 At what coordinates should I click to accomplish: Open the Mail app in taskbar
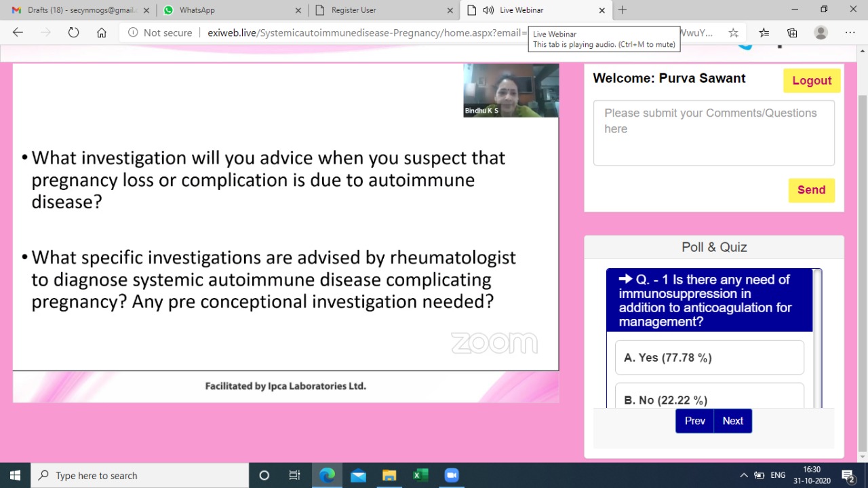tap(358, 475)
